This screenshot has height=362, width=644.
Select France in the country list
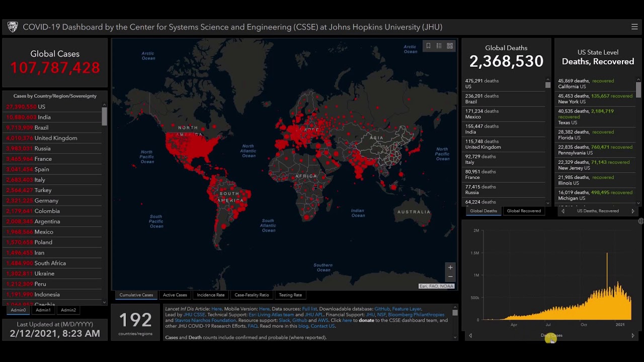52,159
